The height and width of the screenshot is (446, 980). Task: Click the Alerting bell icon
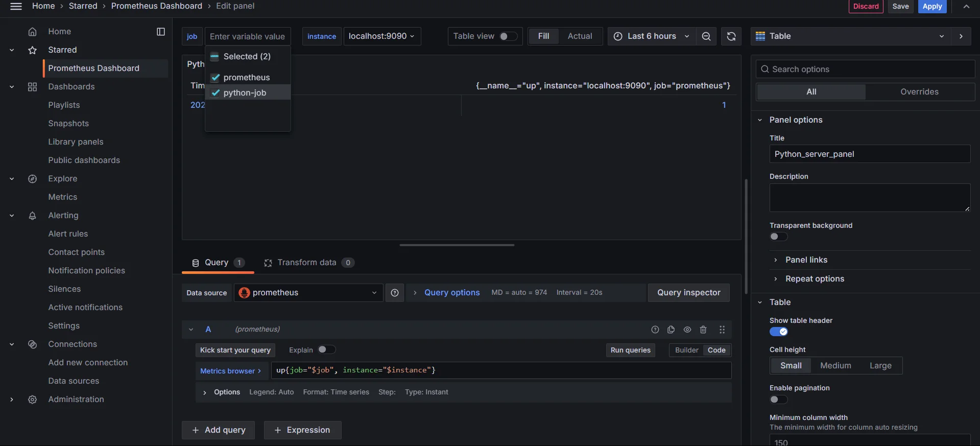[32, 216]
